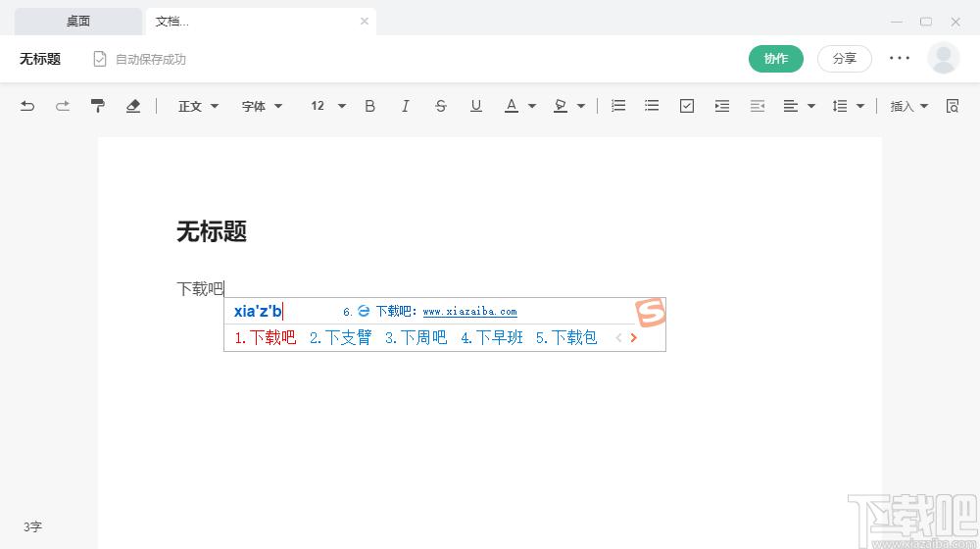Click the 3字 word count
This screenshot has height=549, width=980.
point(32,527)
